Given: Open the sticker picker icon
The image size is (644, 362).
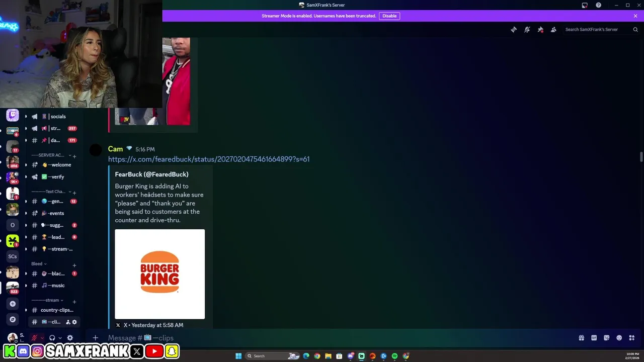Looking at the screenshot, I should [606, 338].
